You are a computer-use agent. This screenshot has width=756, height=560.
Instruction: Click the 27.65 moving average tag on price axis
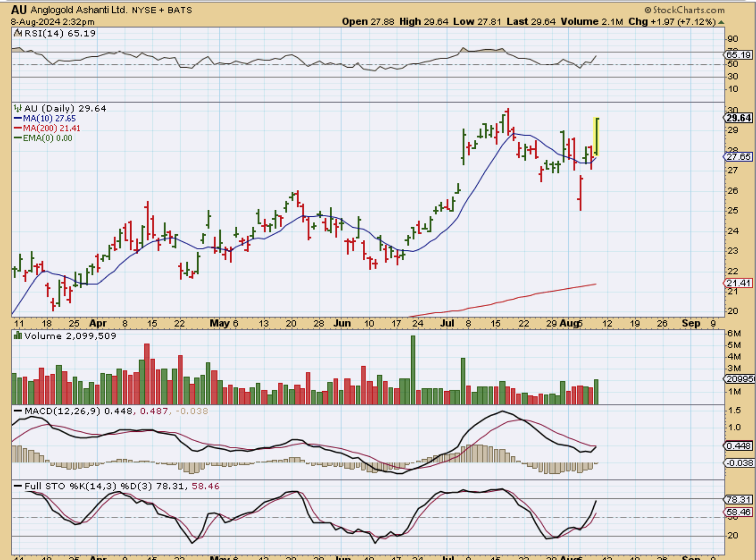[739, 157]
